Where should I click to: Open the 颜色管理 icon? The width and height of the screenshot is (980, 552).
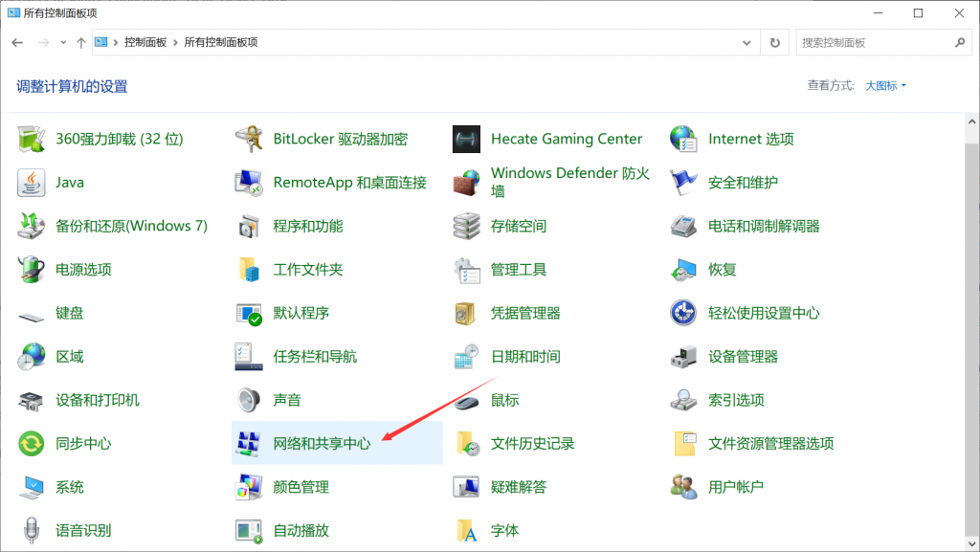249,487
